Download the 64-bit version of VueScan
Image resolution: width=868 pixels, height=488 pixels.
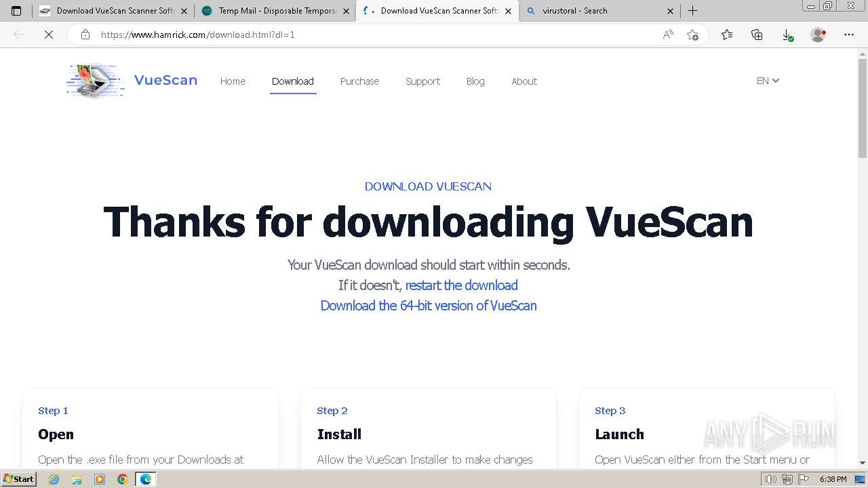(429, 306)
